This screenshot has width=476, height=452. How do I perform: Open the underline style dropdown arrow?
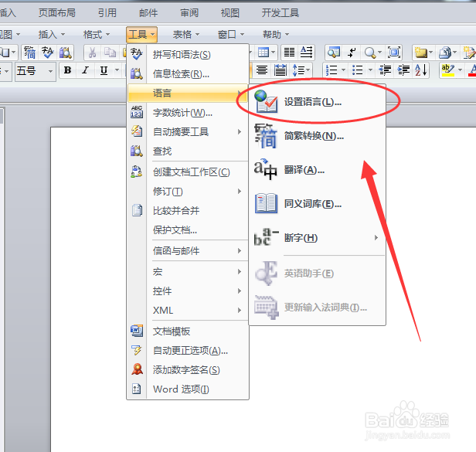pos(117,70)
